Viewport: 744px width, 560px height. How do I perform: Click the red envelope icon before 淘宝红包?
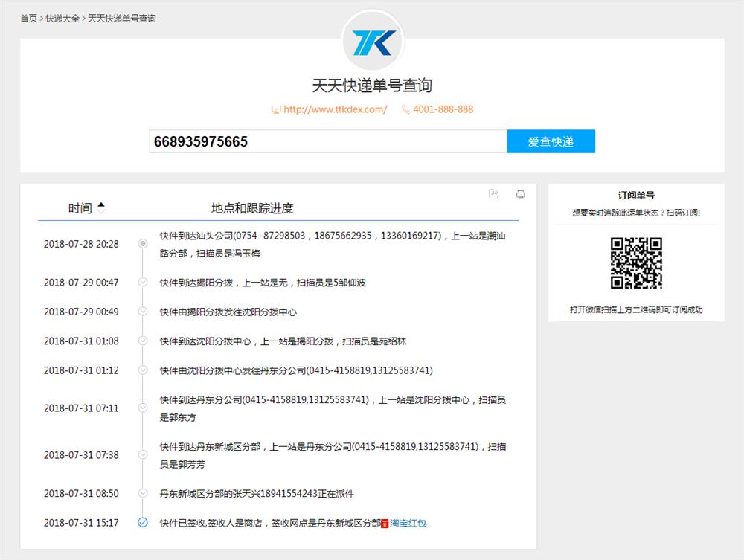click(x=385, y=524)
